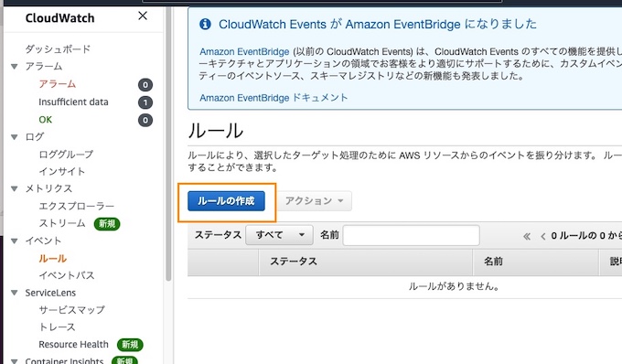The image size is (622, 364).
Task: Collapse the ログ section triangle
Action: (15, 137)
